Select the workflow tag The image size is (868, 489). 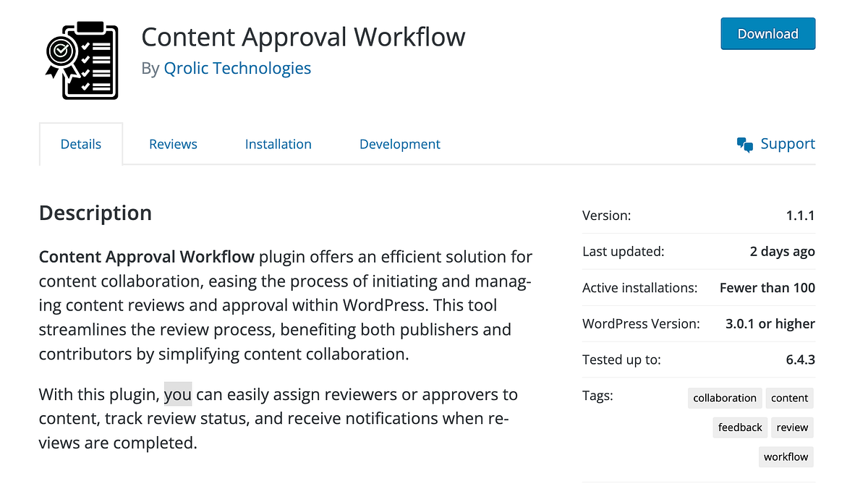click(786, 456)
